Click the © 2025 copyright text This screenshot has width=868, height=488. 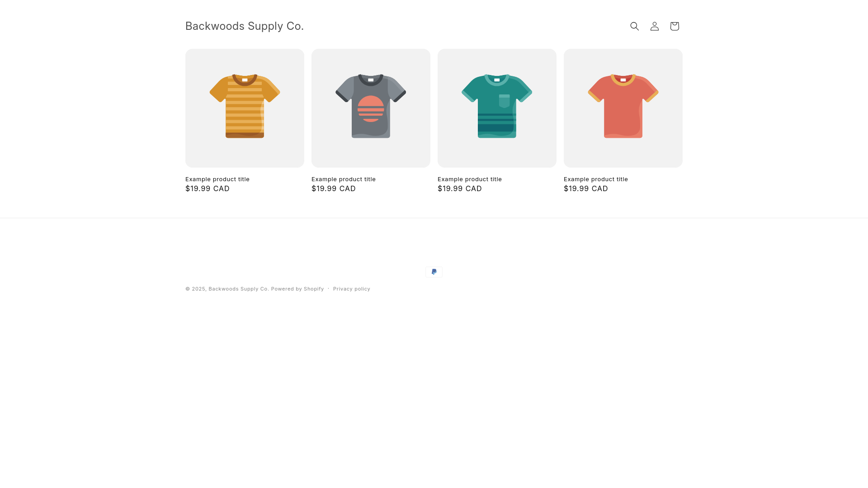click(x=196, y=289)
